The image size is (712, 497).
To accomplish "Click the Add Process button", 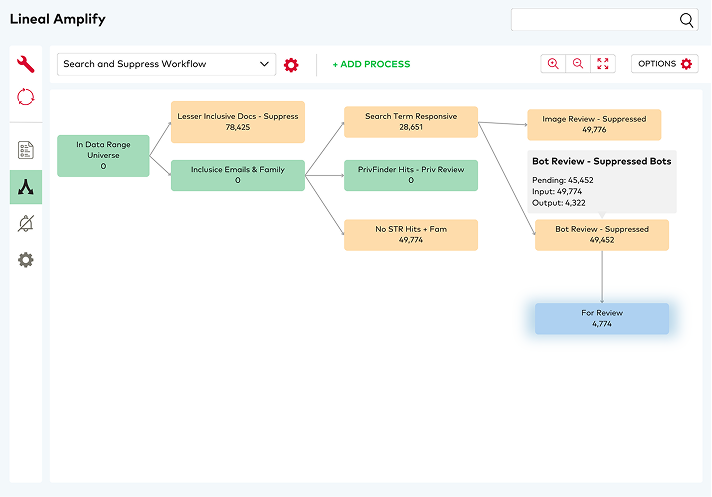I will pos(371,64).
